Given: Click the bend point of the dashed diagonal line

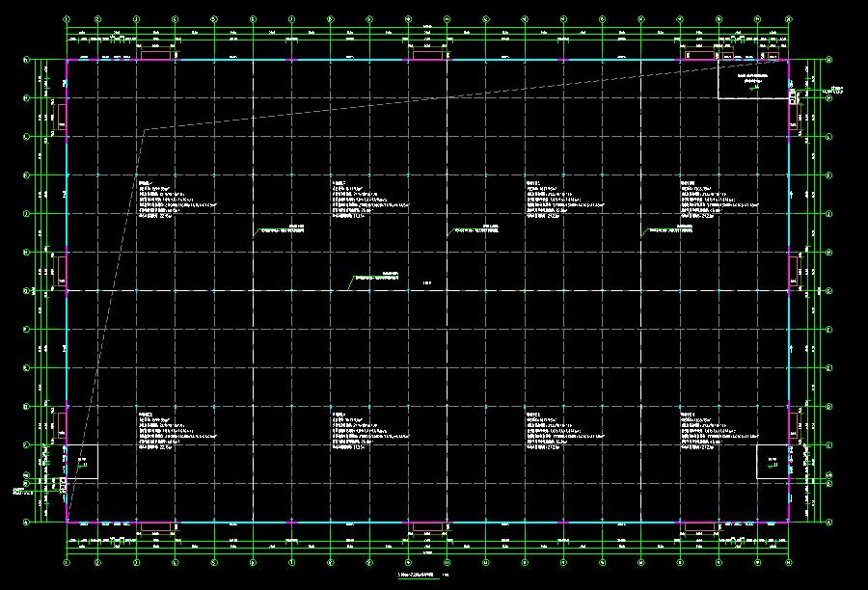Looking at the screenshot, I should (x=145, y=129).
